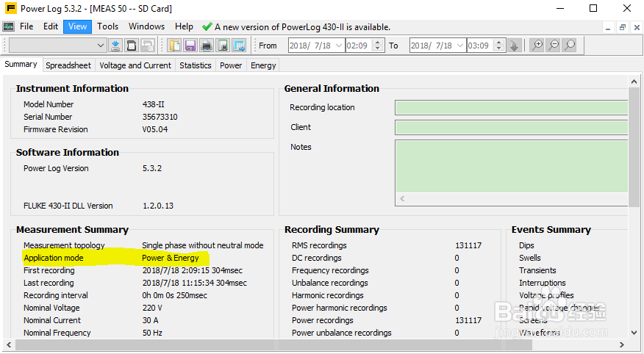Click the From time field 02:09
Viewport: 644px width, 354px height.
tap(359, 46)
